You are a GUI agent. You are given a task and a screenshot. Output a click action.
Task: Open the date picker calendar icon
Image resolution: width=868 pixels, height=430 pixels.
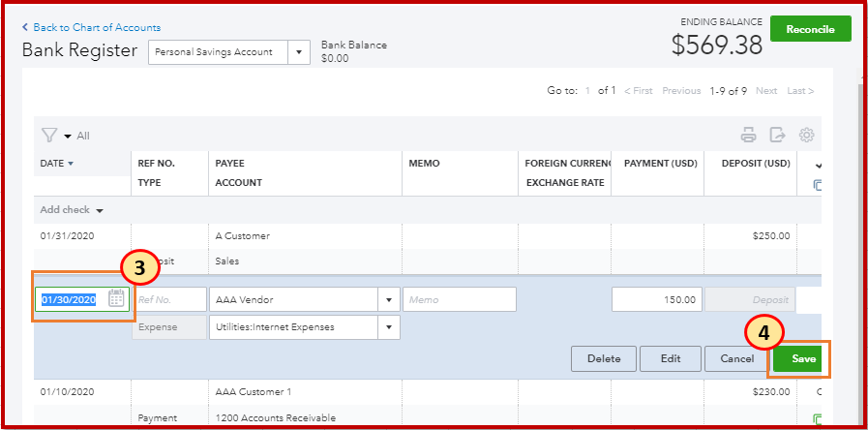point(117,299)
